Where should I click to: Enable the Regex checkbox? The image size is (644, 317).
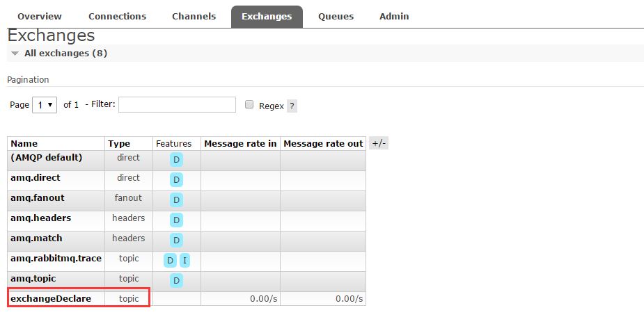click(249, 105)
